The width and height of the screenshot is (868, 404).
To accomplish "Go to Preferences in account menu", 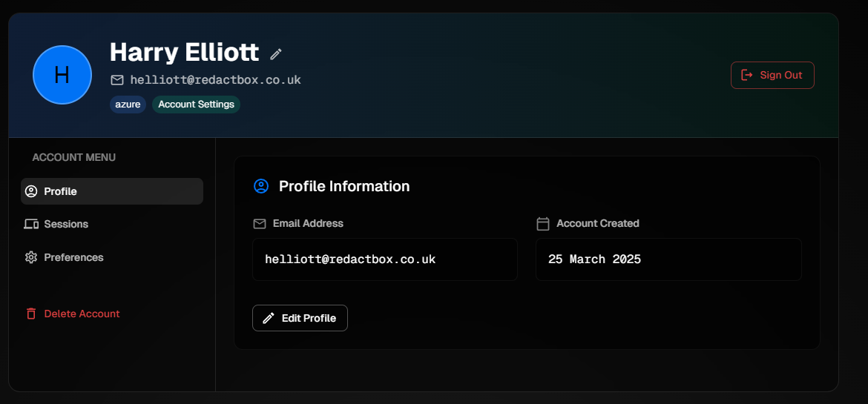I will point(112,257).
